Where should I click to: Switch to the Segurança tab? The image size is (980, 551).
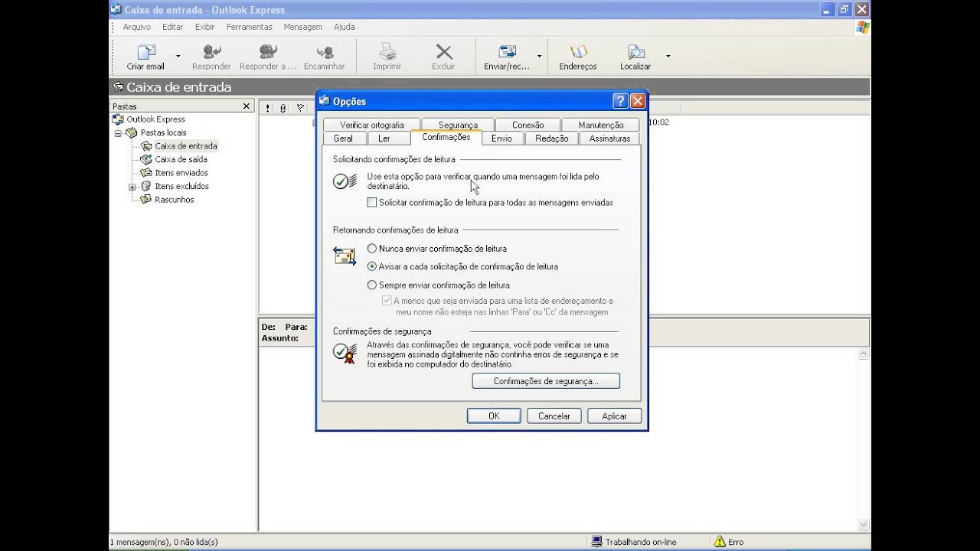coord(458,125)
